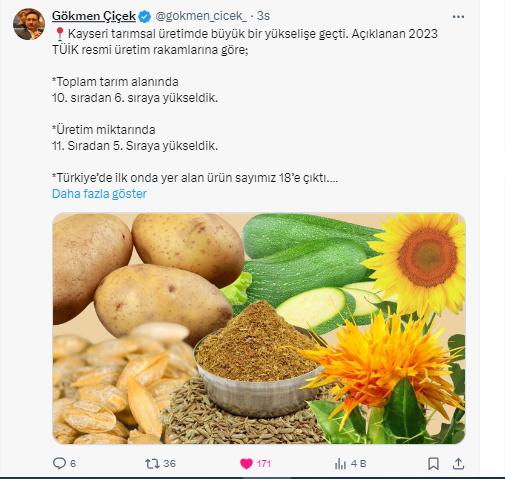Toggle the bookmark icon on this tweet

click(433, 464)
